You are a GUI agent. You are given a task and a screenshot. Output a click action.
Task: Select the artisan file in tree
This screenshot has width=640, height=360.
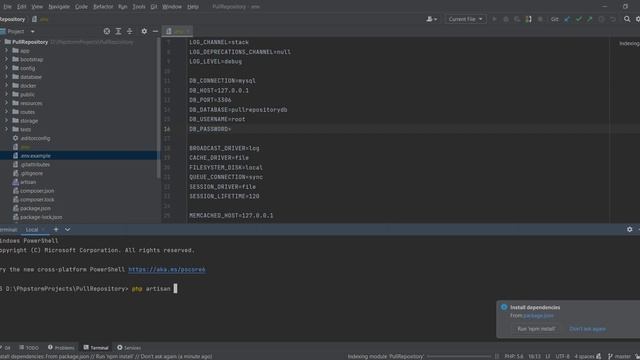click(x=28, y=182)
